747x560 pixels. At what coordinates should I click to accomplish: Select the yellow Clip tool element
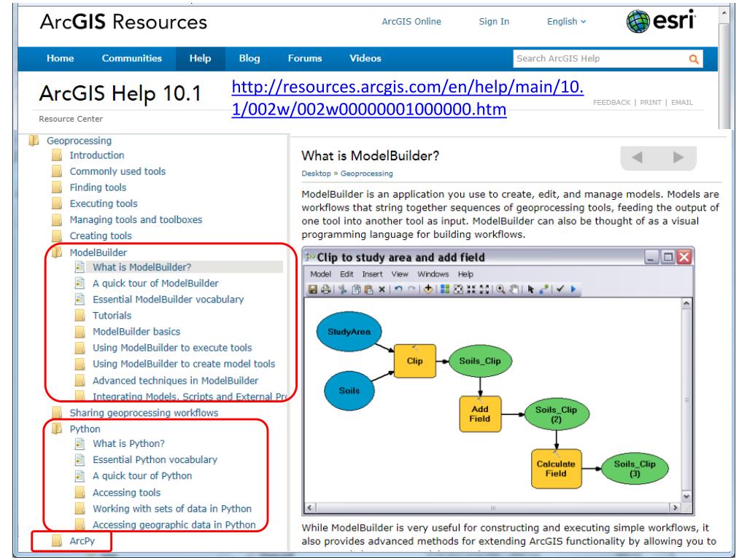(415, 361)
